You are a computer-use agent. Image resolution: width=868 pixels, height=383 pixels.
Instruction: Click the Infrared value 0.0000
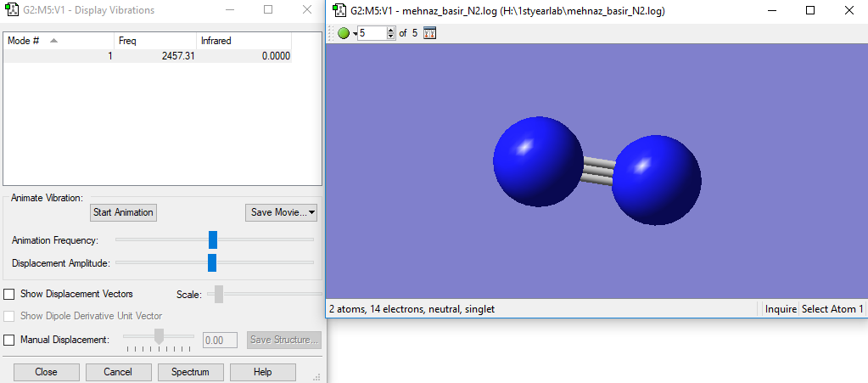point(277,56)
